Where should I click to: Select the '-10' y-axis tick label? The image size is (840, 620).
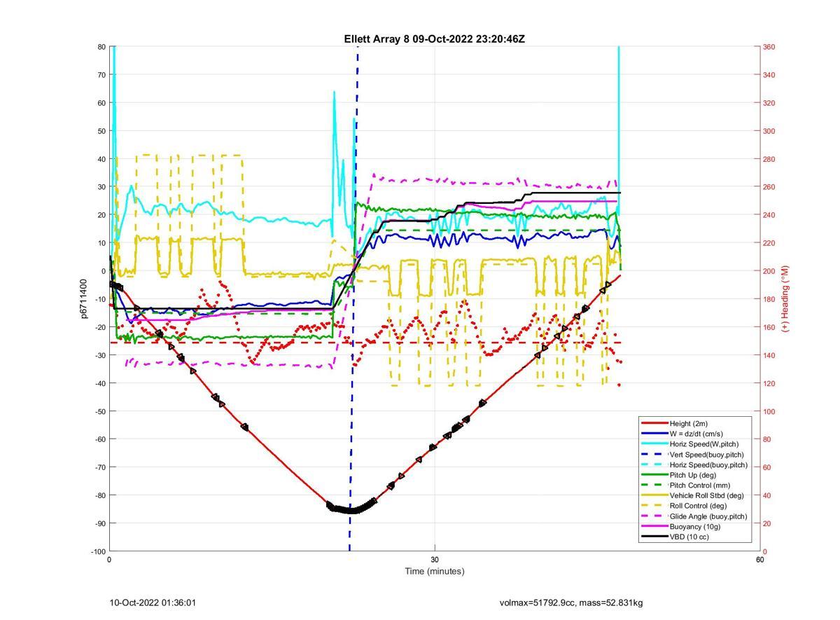point(99,299)
